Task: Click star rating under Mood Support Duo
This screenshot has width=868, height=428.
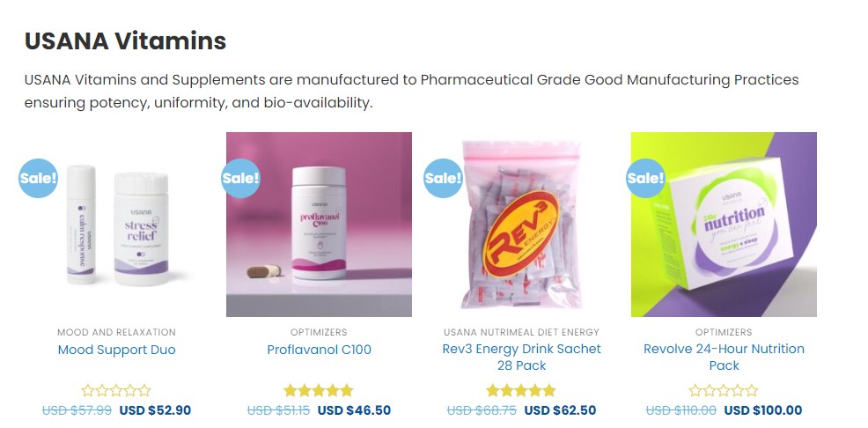Action: [116, 390]
